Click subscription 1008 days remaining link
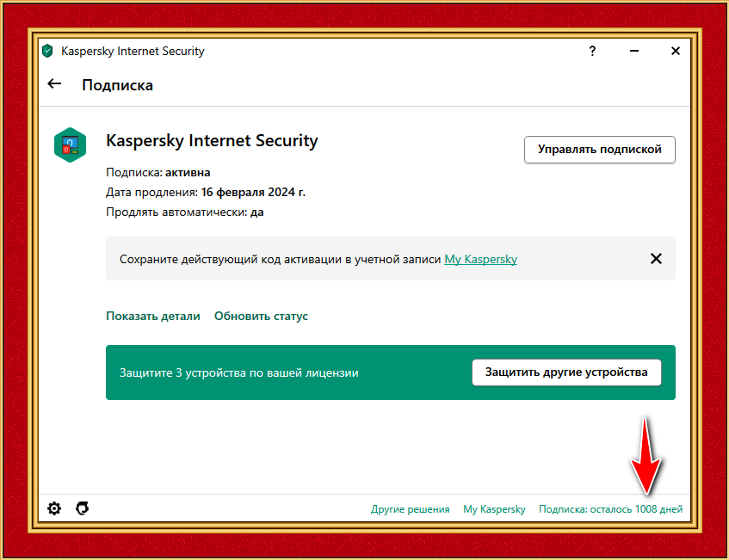This screenshot has width=729, height=560. point(611,509)
